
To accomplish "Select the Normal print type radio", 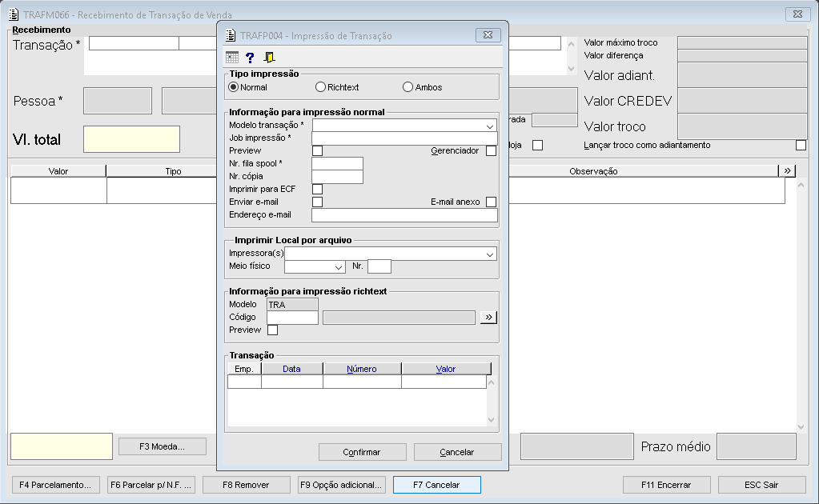I will coord(234,87).
